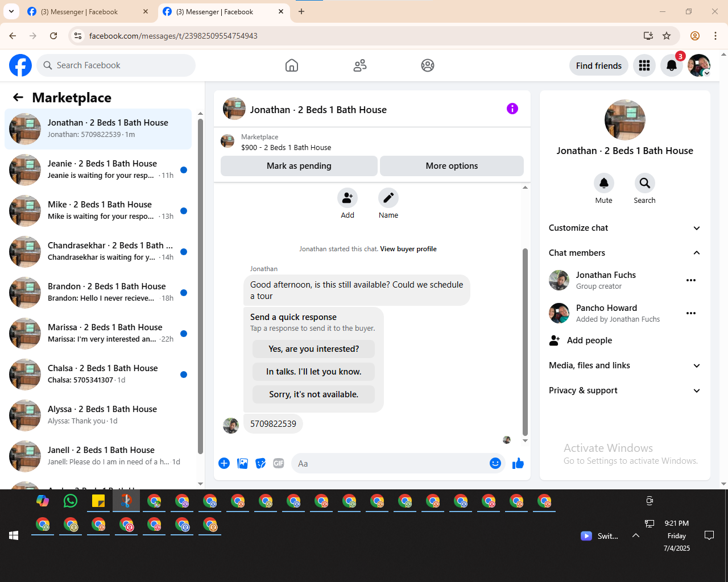
Task: Open the Marissa 2 Beds 1 Bath House chat
Action: click(x=98, y=334)
